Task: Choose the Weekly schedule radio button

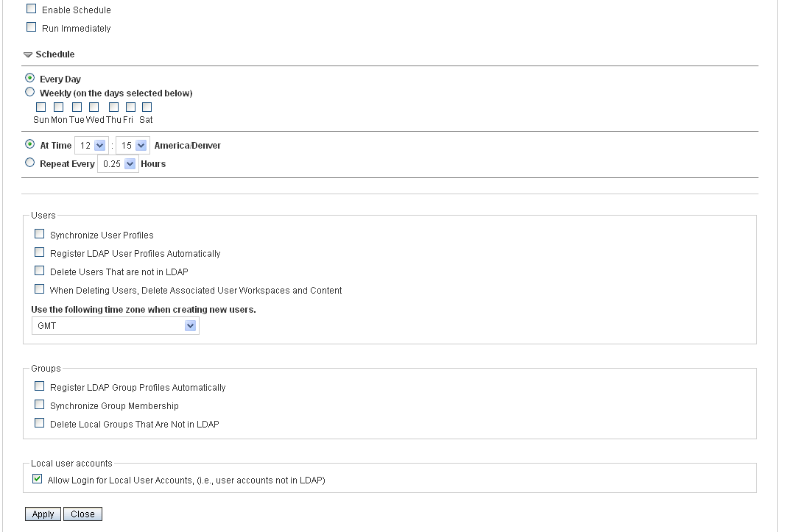Action: 30,93
